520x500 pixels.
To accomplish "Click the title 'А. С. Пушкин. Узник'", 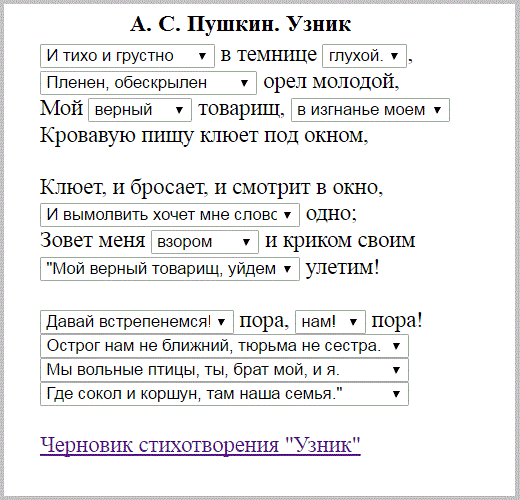I will pos(240,24).
